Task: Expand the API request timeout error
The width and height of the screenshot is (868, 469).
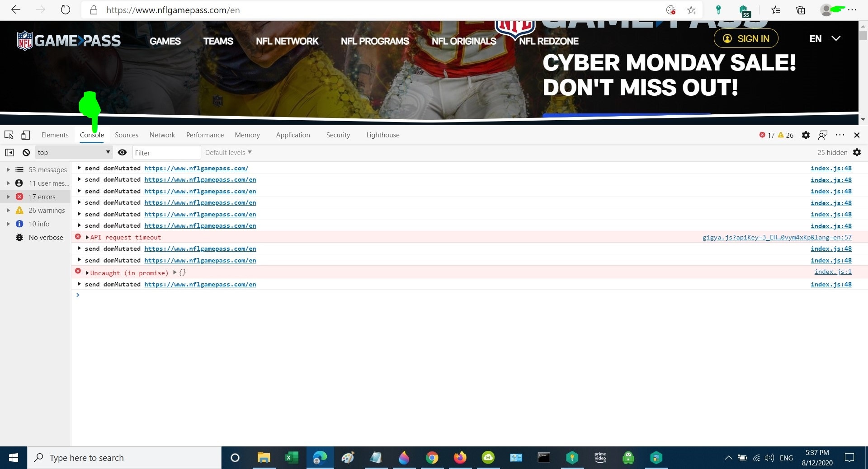Action: [x=87, y=237]
